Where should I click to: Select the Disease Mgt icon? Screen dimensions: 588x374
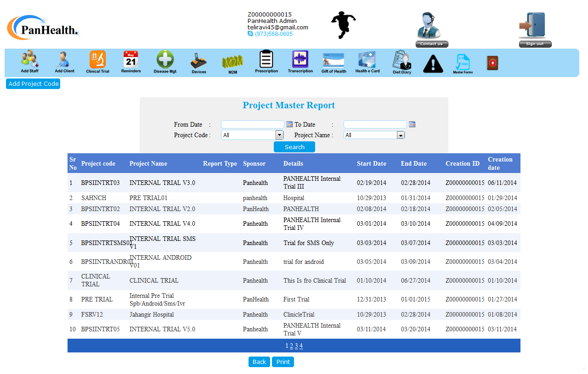[165, 61]
